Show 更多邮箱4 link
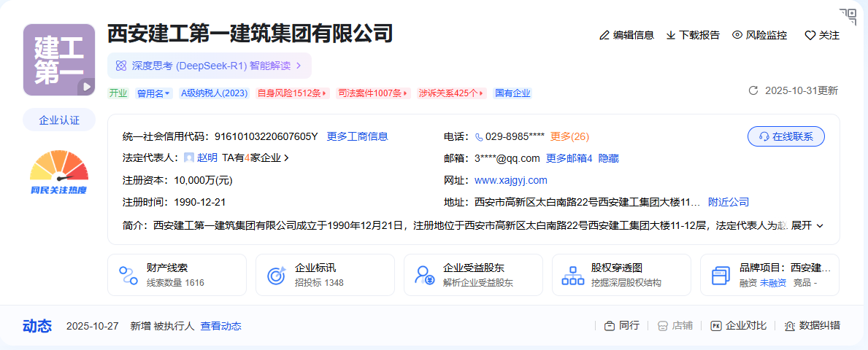Screen dimensions: 868x350 pyautogui.click(x=569, y=159)
